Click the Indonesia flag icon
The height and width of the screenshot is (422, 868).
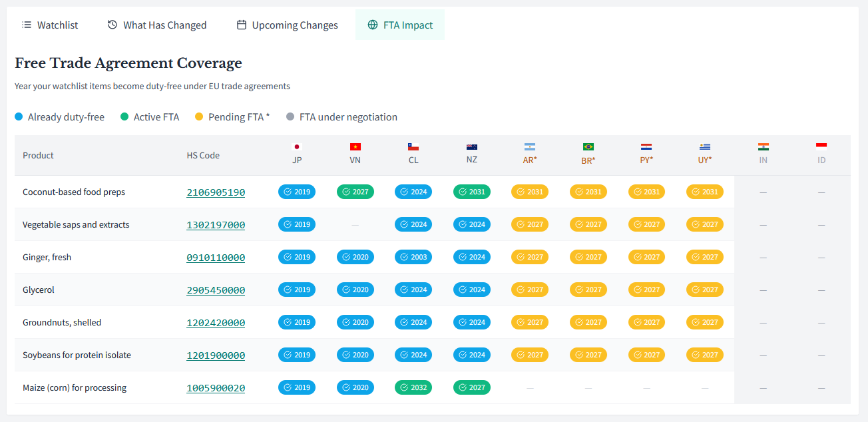821,147
